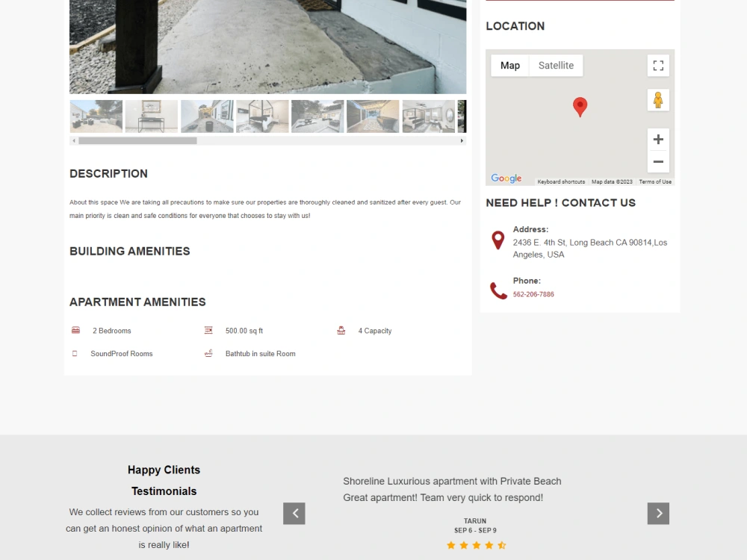
Task: Click the '500.00 sq ft' text
Action: (244, 331)
